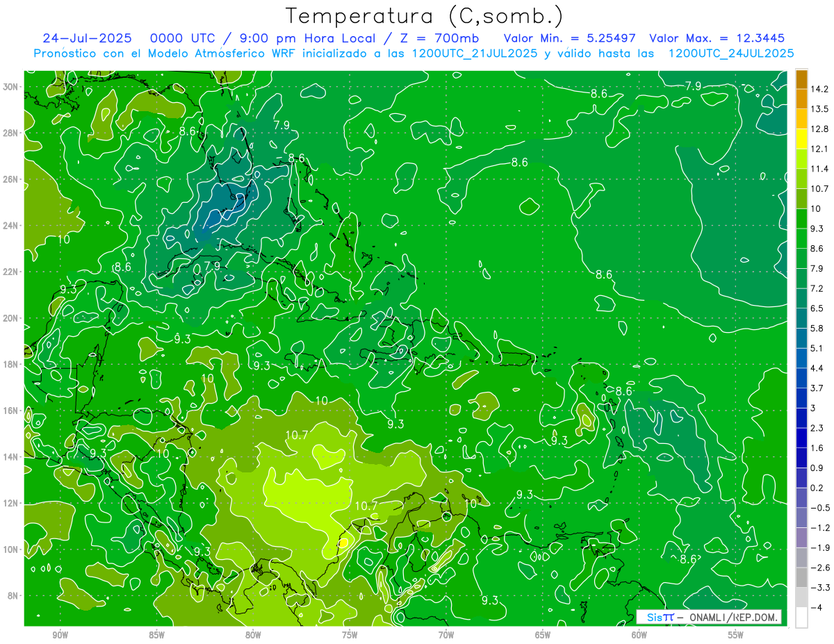Click the 14.2 value on color scale
This screenshot has width=834, height=644.
819,89
